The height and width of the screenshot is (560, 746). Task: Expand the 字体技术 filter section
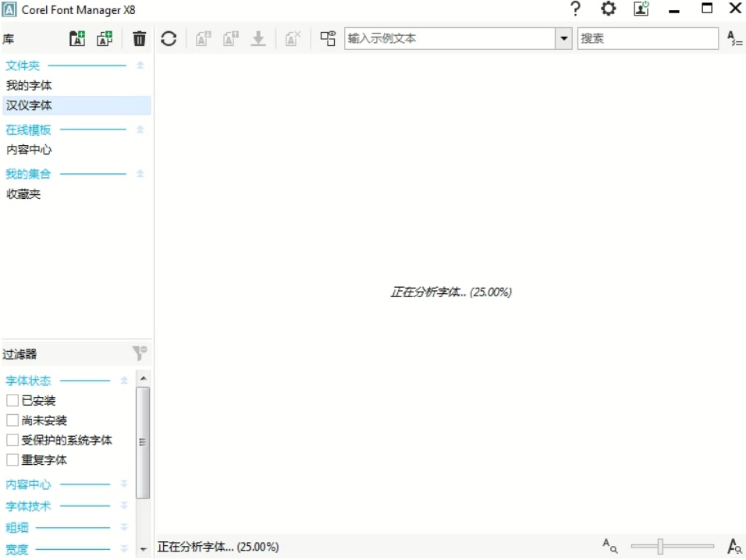[123, 506]
